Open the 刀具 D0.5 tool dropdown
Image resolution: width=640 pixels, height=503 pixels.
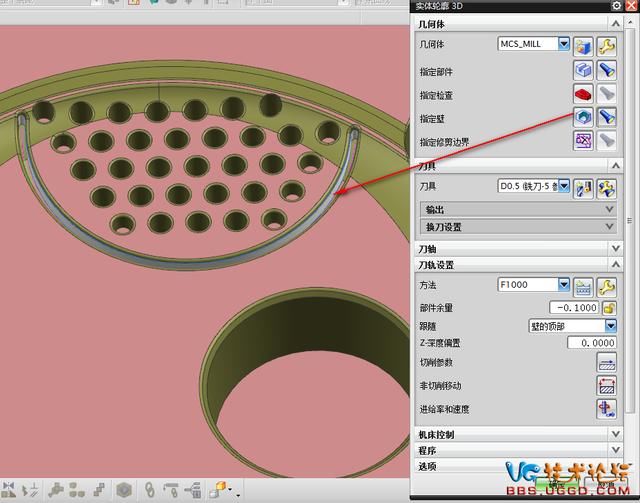[x=564, y=186]
